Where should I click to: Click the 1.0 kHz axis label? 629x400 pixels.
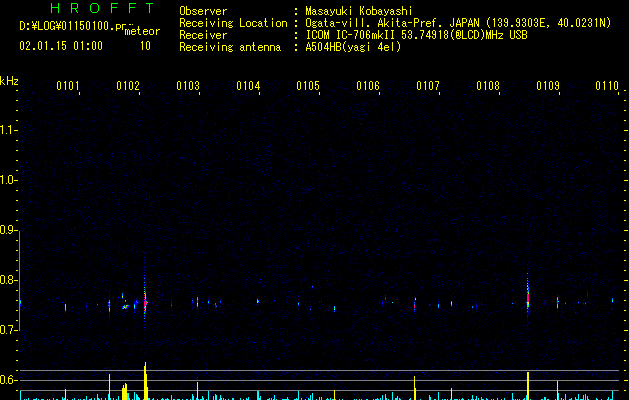pyautogui.click(x=7, y=180)
